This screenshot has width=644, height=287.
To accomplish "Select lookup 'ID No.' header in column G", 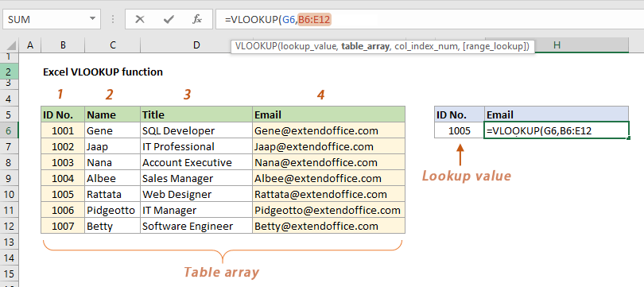I will pyautogui.click(x=460, y=114).
